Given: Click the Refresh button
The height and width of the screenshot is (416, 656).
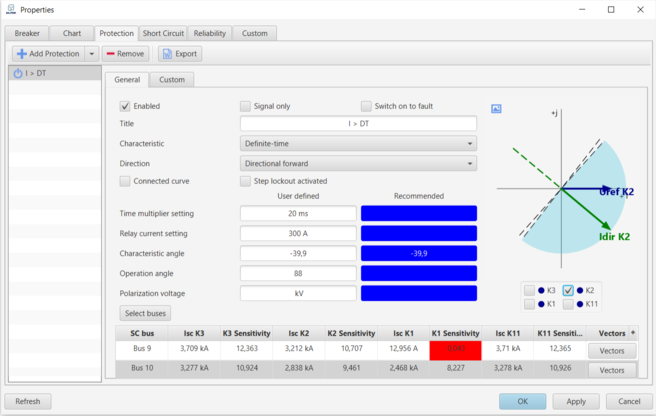Looking at the screenshot, I should pos(28,401).
